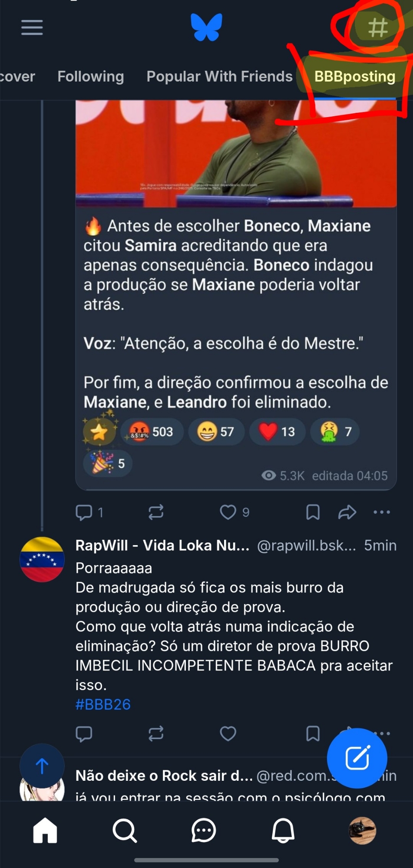Switch to the Following feed tab
The height and width of the screenshot is (868, 413).
91,76
